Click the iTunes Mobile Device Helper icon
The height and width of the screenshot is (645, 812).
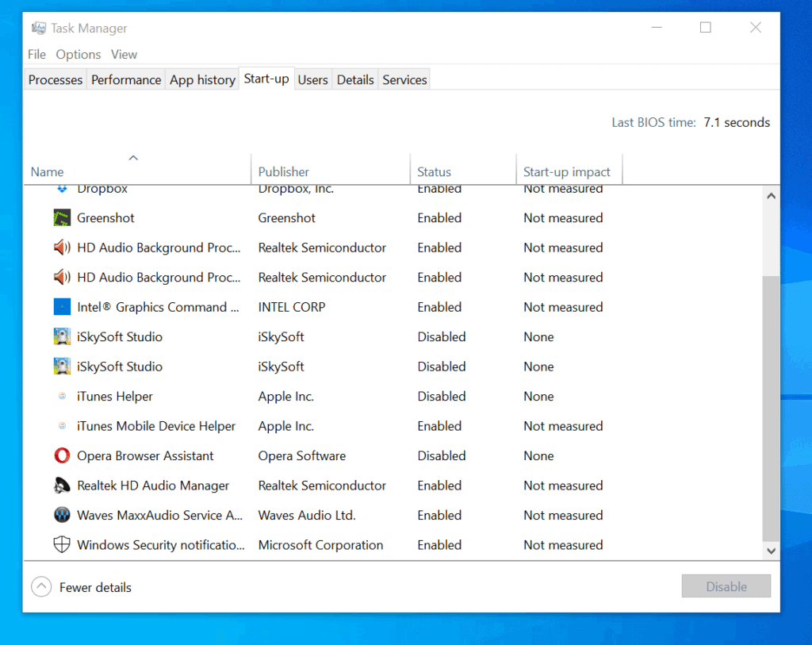pos(63,426)
